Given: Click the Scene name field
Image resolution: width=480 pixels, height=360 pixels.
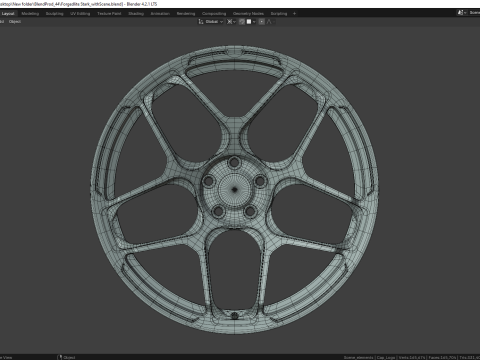Looking at the screenshot, I should [x=474, y=13].
